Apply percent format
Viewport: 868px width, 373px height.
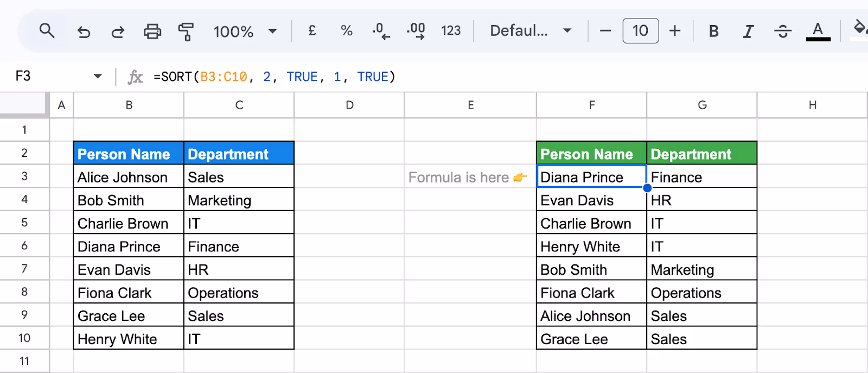pyautogui.click(x=347, y=31)
